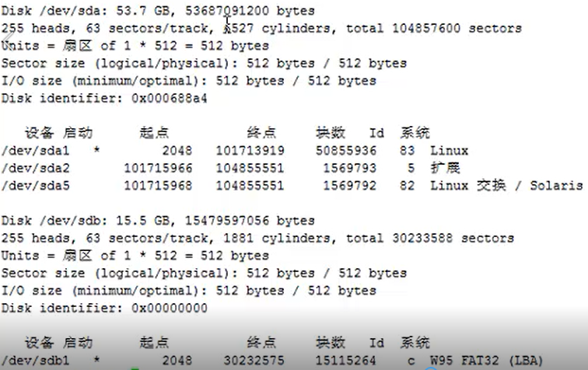Select block count 1569792
The image size is (588, 370).
(x=349, y=186)
